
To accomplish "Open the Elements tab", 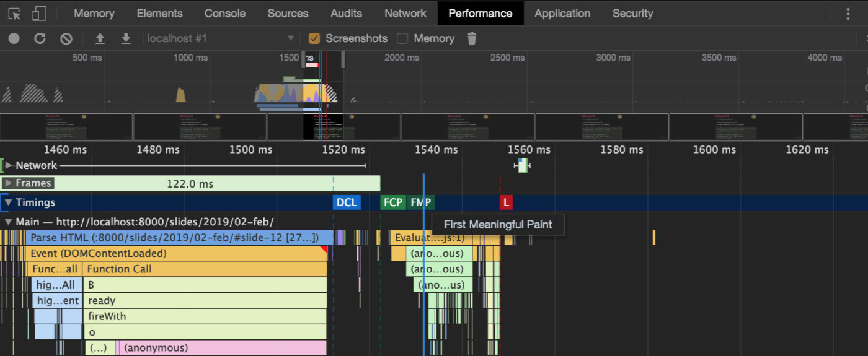I will [x=160, y=13].
